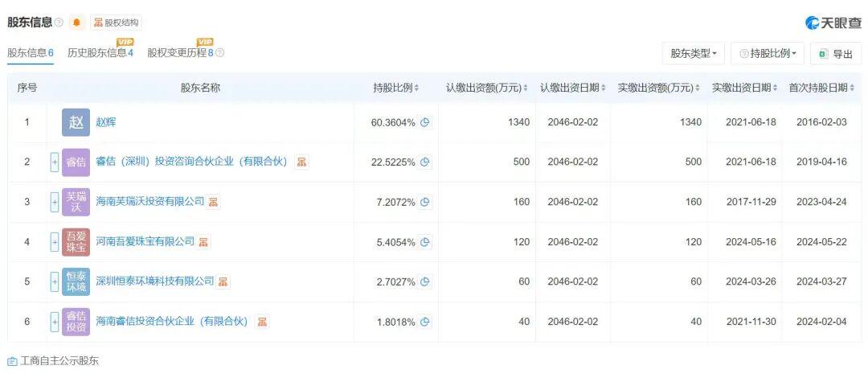Click pie chart icon beside 22.5225%
This screenshot has width=868, height=374.
425,162
